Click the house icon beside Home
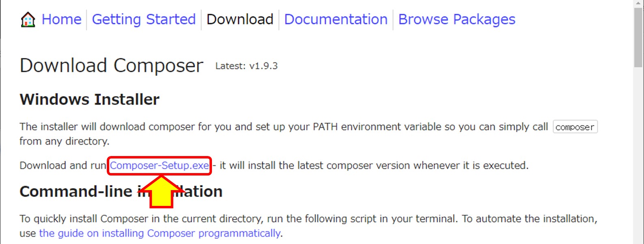Screen dimensions: 644x244 click(28, 19)
